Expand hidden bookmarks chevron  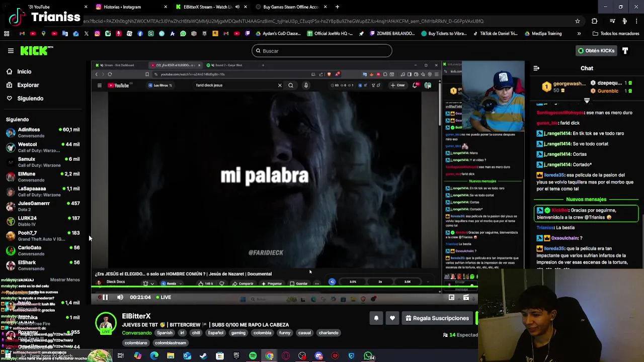point(579,34)
